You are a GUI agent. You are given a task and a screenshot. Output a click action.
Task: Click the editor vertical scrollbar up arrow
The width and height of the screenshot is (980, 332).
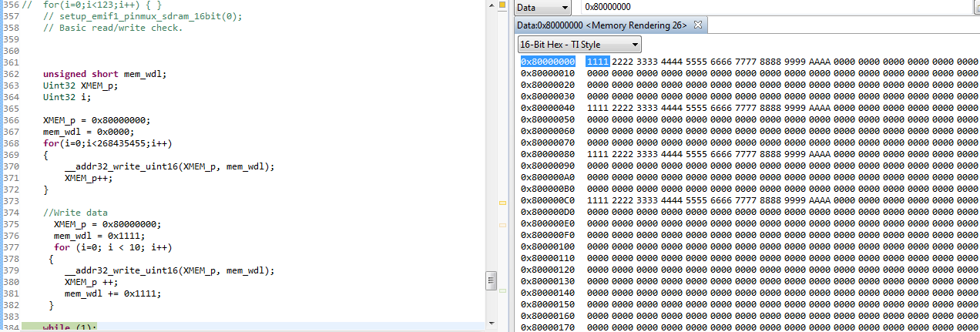click(x=491, y=5)
